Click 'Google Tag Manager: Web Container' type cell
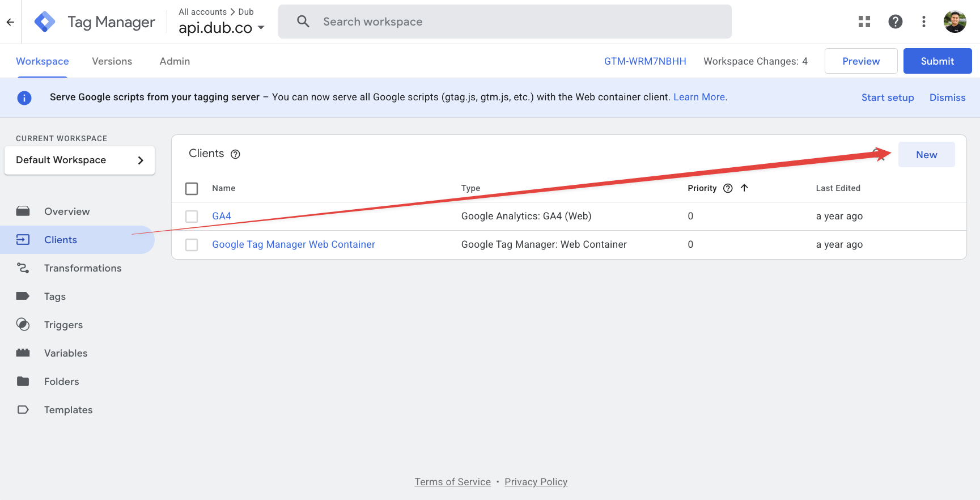The width and height of the screenshot is (980, 500). click(x=544, y=244)
